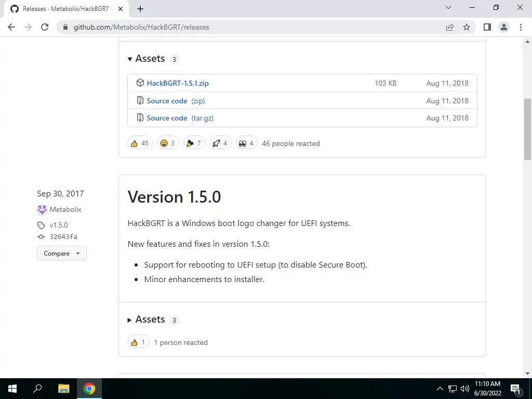Click the Chrome taskbar icon

click(89, 389)
